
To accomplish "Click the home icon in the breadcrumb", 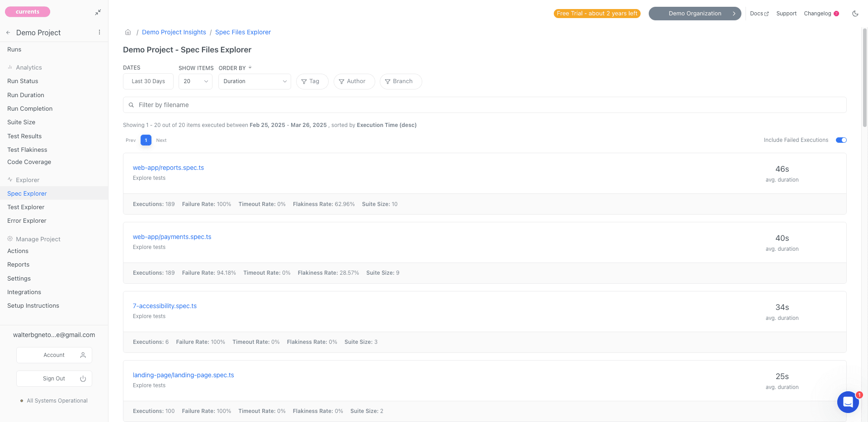I will pos(128,32).
